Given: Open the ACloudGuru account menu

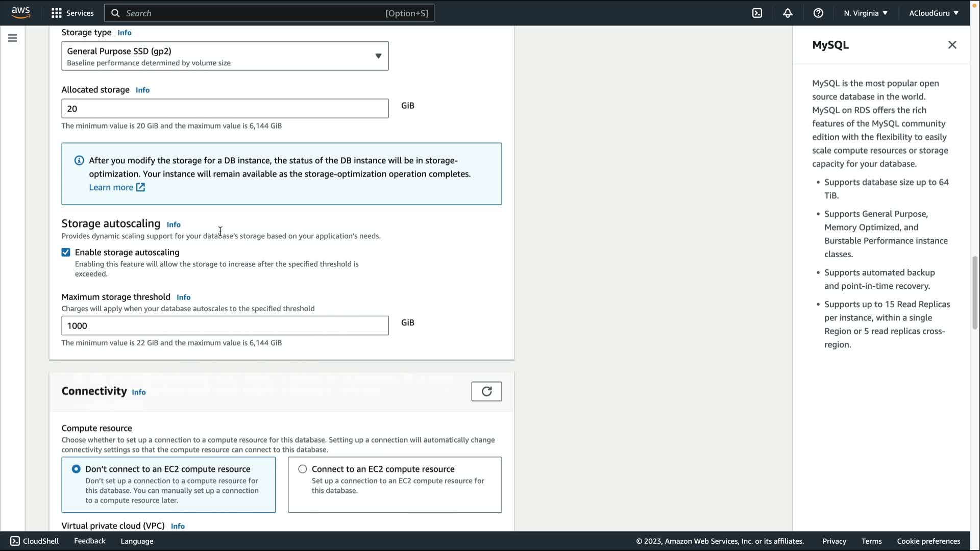Looking at the screenshot, I should pyautogui.click(x=933, y=13).
